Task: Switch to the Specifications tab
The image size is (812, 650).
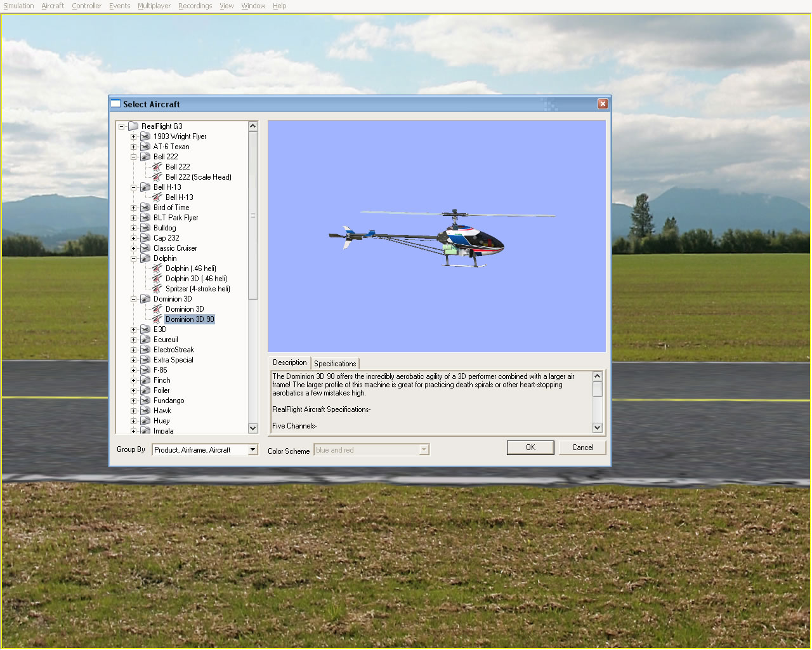Action: coord(335,364)
